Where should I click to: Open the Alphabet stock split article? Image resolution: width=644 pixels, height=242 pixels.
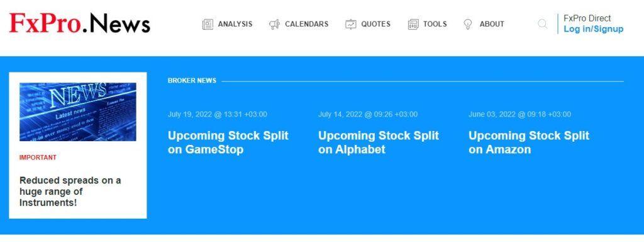379,142
